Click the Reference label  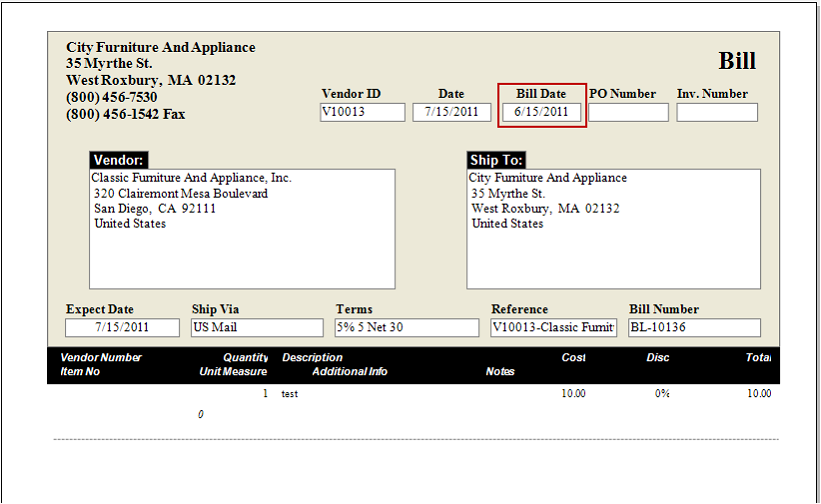point(519,309)
